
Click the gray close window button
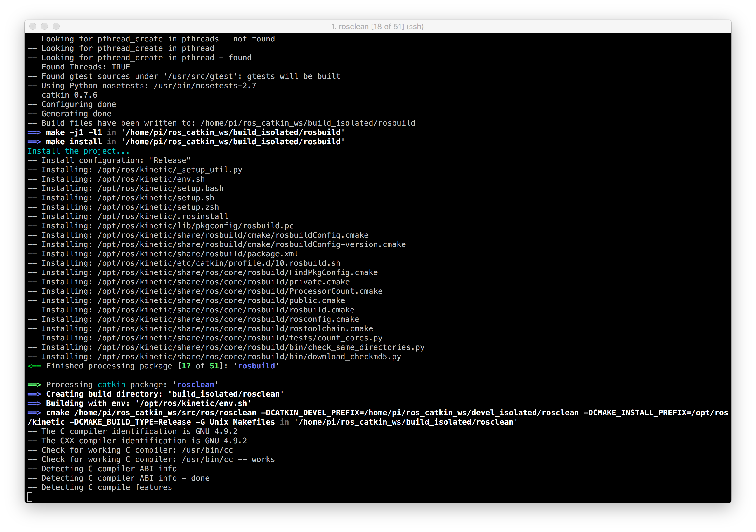tap(33, 26)
